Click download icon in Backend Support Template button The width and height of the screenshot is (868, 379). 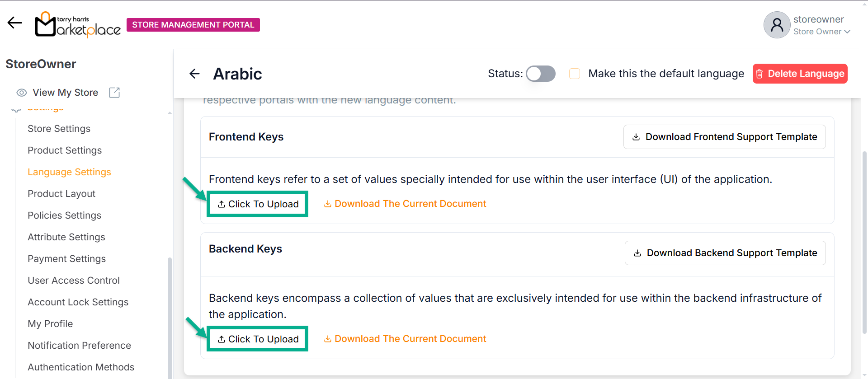(x=637, y=253)
